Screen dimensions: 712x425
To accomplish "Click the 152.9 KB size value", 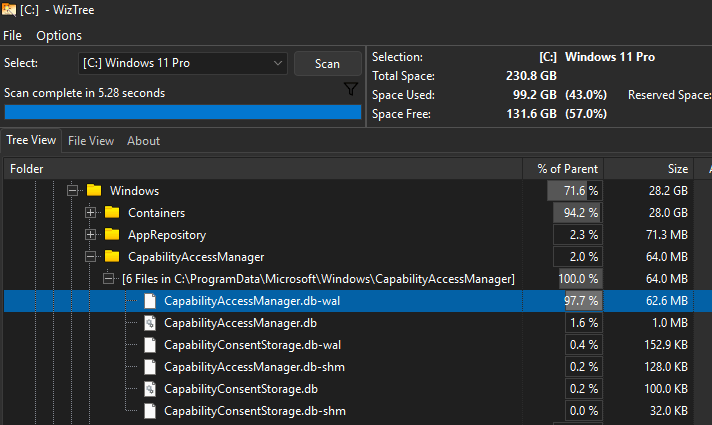I will 666,345.
